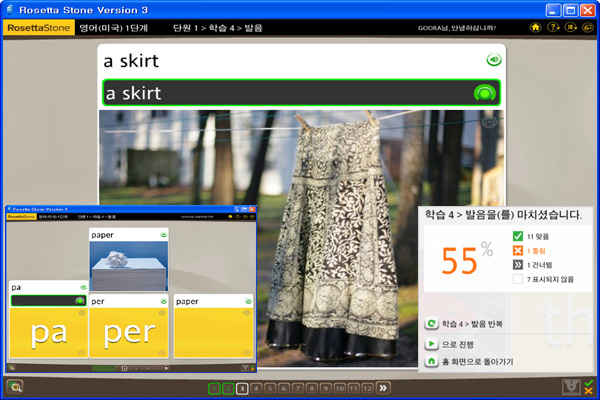600x400 pixels.
Task: Click the orange '55' percent score
Action: click(459, 261)
